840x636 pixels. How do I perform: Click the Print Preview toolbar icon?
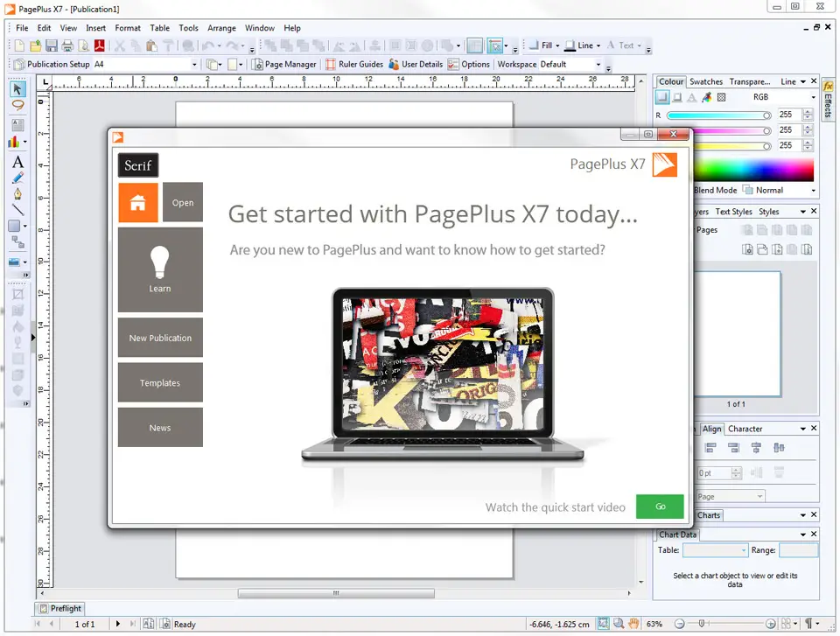[84, 45]
